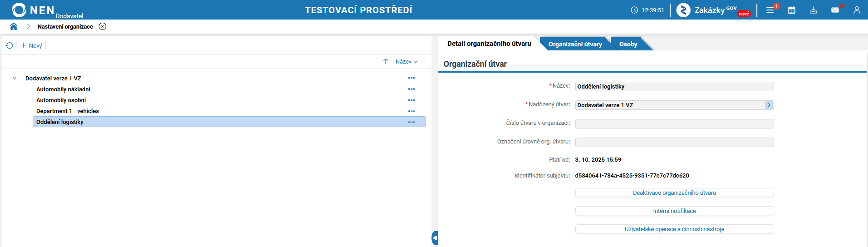
Task: Collapse the Dodavatel verze 1 VZ node
Action: point(15,78)
